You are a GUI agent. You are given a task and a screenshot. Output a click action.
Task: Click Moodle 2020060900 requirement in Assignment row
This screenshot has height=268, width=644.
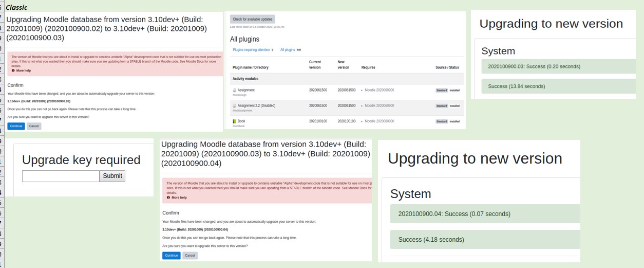coord(380,90)
